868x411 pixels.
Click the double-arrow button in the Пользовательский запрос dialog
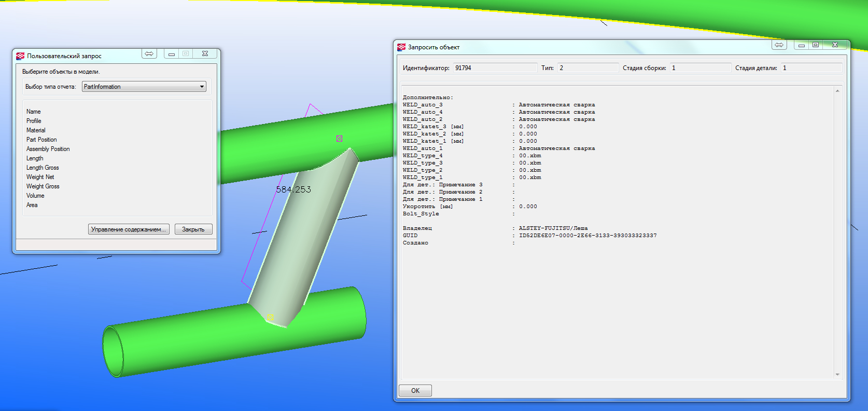[149, 54]
